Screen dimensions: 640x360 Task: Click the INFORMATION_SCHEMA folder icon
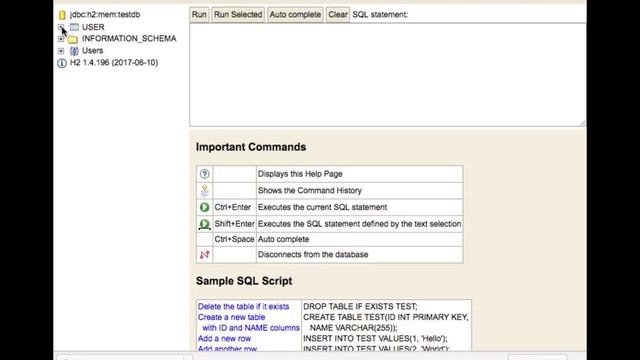click(73, 39)
